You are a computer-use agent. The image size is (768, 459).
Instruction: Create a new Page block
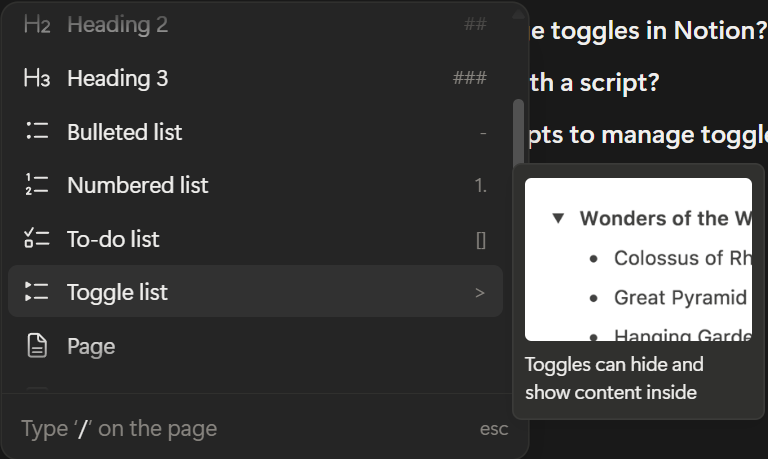pyautogui.click(x=91, y=346)
